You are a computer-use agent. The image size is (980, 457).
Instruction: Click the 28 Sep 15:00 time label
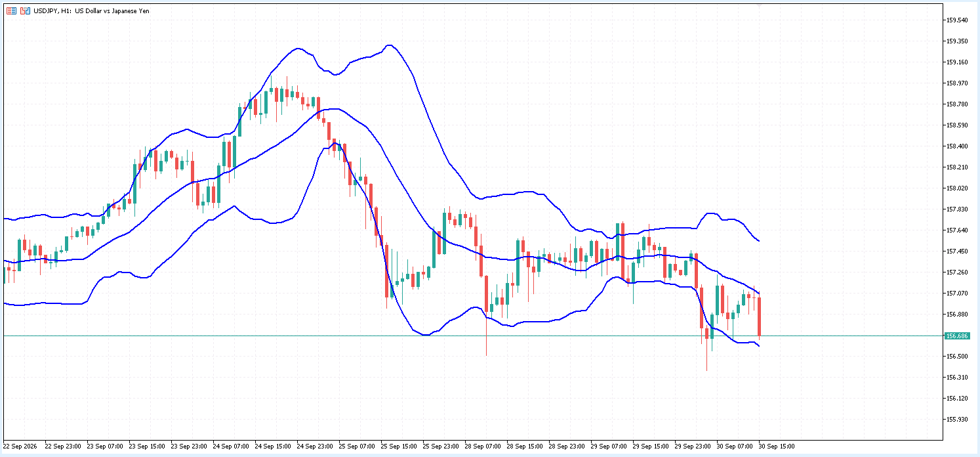pos(525,446)
